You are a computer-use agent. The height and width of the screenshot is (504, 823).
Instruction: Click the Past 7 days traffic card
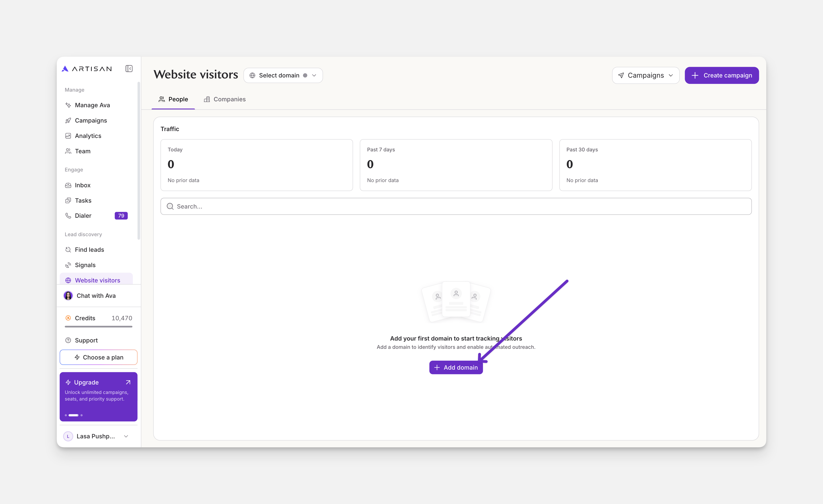point(456,165)
